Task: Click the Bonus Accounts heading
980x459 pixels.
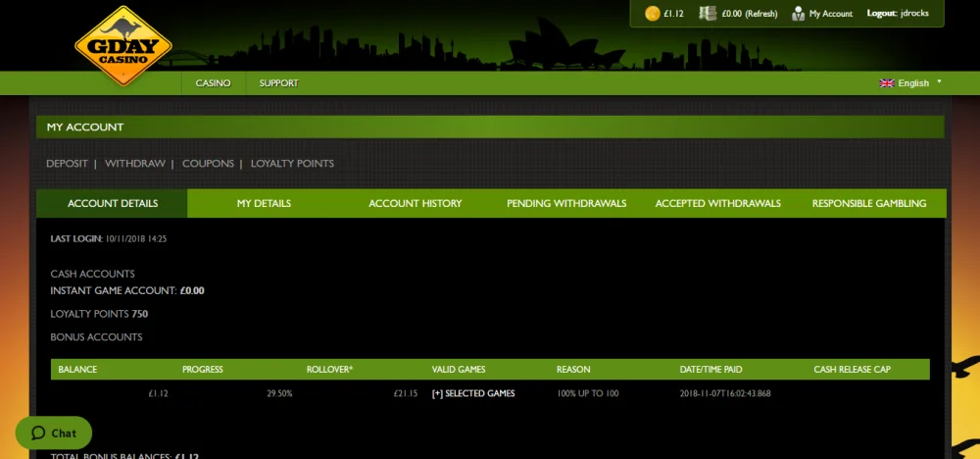Action: point(96,337)
